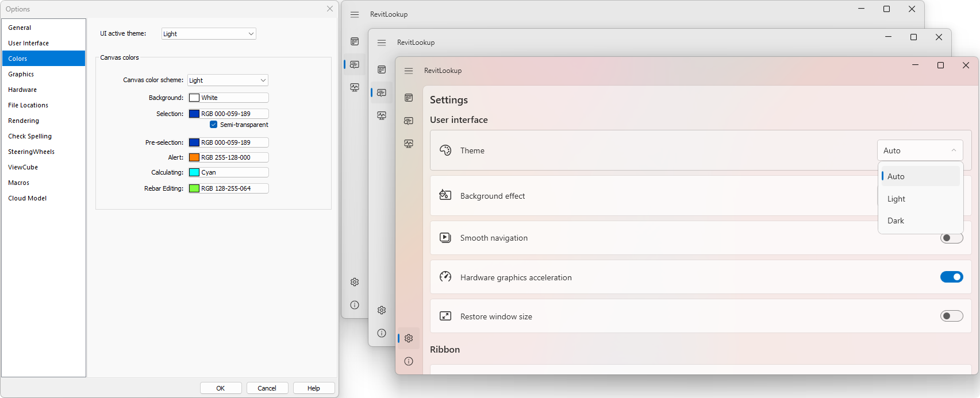
Task: Open Event monitor icon in front RevitLookup sidebar
Action: click(x=409, y=144)
